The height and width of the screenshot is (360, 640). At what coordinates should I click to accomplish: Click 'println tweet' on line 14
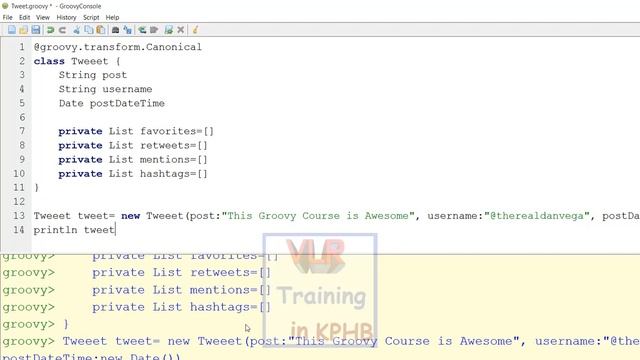pos(74,230)
